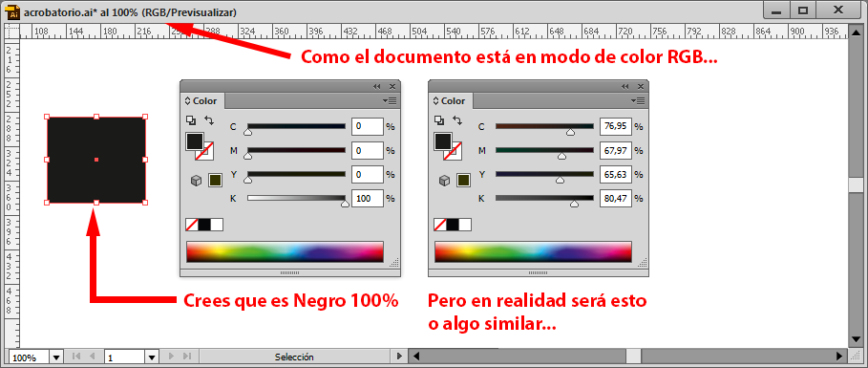Close the right Color panel
This screenshot has height=368, width=868.
[640, 86]
